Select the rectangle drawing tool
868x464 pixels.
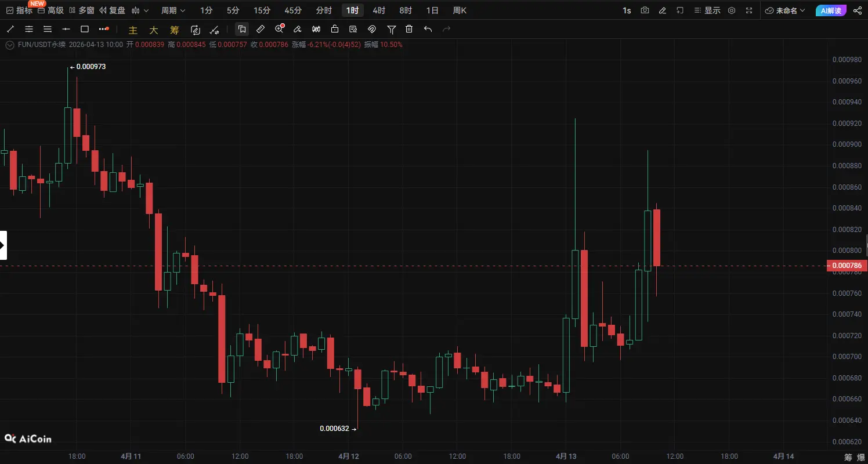click(x=85, y=29)
